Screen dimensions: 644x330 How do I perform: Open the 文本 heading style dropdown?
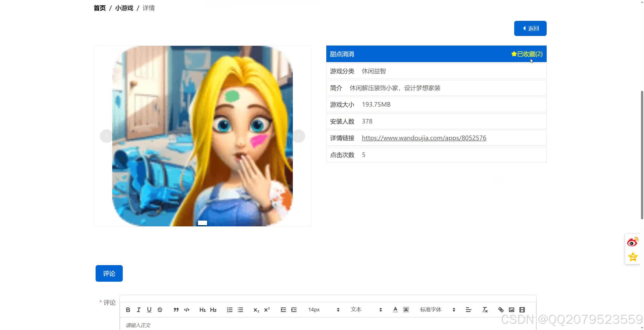tap(366, 310)
